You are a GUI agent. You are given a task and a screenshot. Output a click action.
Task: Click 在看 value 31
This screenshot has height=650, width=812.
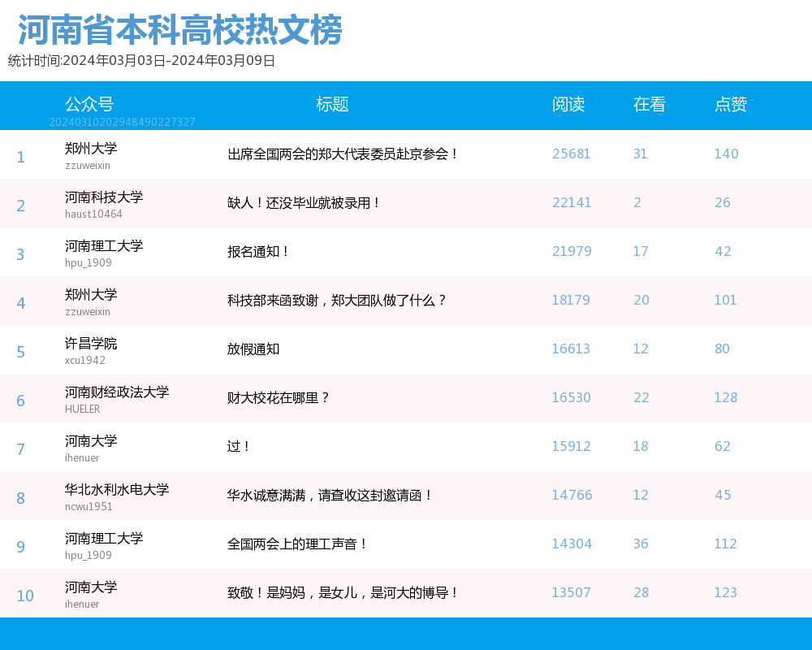click(x=641, y=154)
